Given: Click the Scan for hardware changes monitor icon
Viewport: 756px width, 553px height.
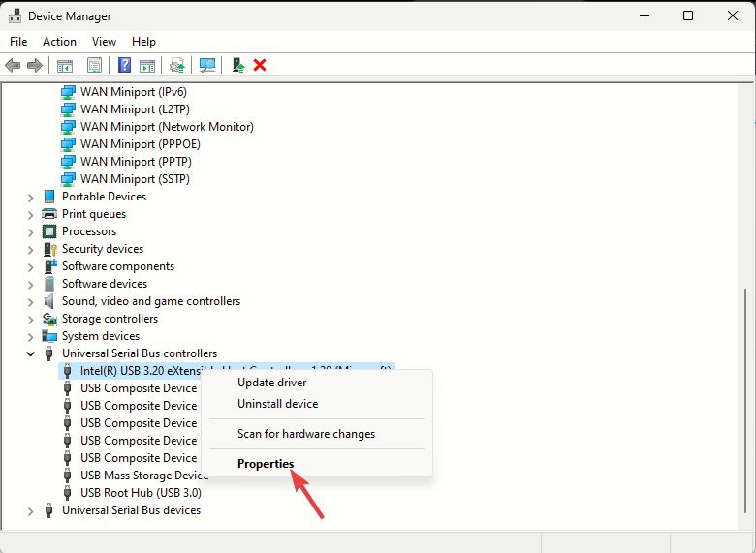Looking at the screenshot, I should (x=207, y=65).
